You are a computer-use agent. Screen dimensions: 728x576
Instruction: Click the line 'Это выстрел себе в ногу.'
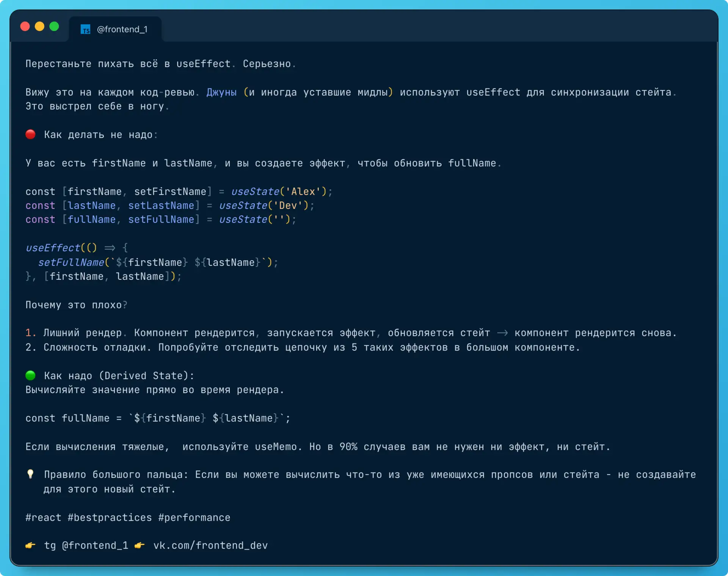97,106
